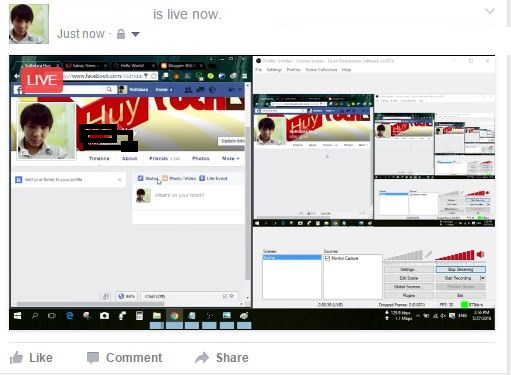Open the Photos profile tab
Viewport: 511px width, 375px height.
[x=201, y=158]
